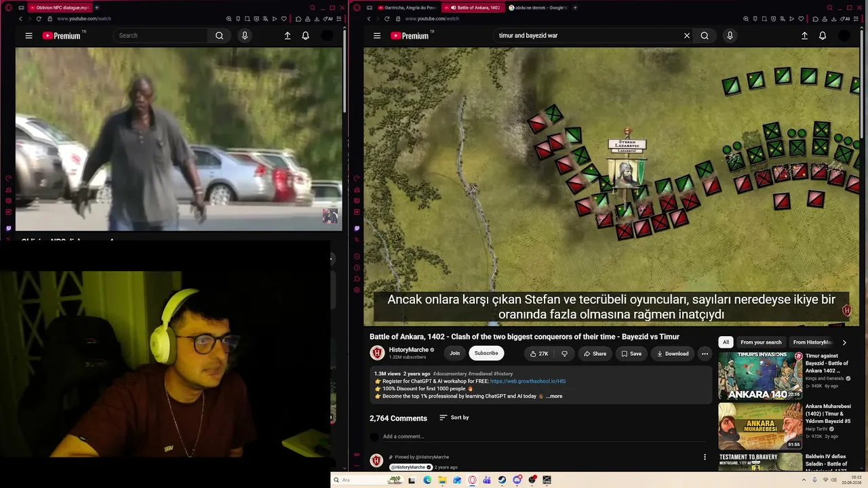Open upload/create in right YouTube window
Viewport: 868px width, 488px height.
pos(804,36)
